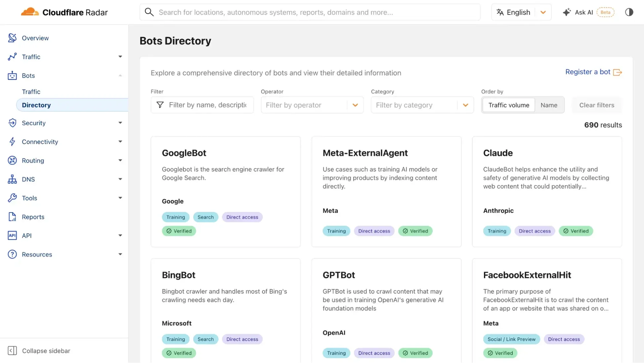The width and height of the screenshot is (644, 363).
Task: Click the Connectivity lightning icon
Action: [x=12, y=142]
